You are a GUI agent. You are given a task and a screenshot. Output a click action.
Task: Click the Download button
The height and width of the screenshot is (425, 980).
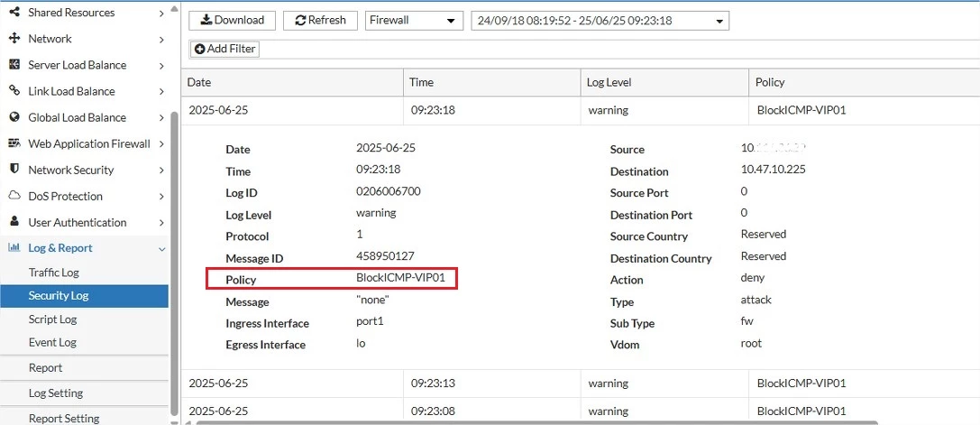232,20
